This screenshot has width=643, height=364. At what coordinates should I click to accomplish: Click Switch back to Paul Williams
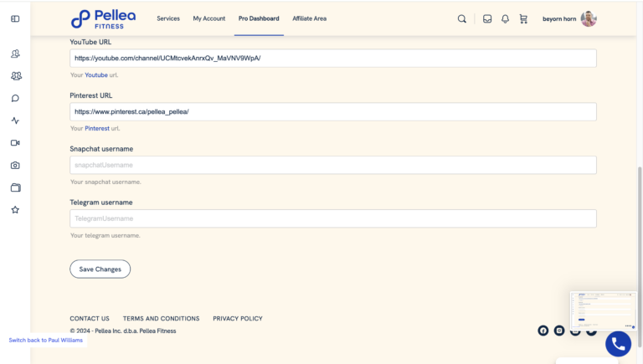point(46,341)
